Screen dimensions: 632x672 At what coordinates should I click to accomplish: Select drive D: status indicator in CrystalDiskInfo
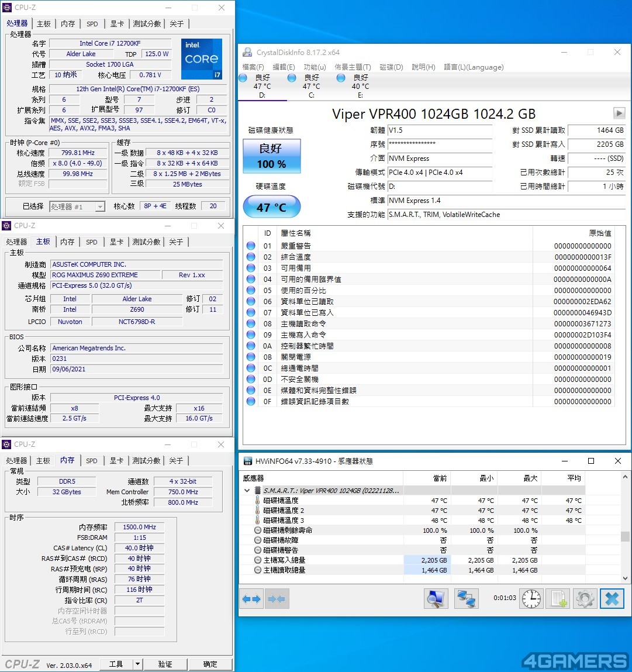243,78
